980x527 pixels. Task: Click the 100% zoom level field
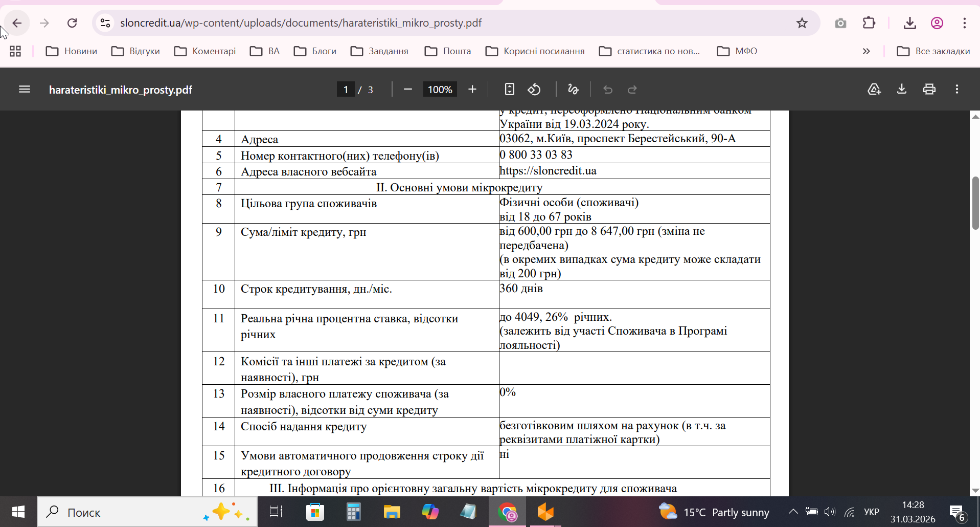440,90
